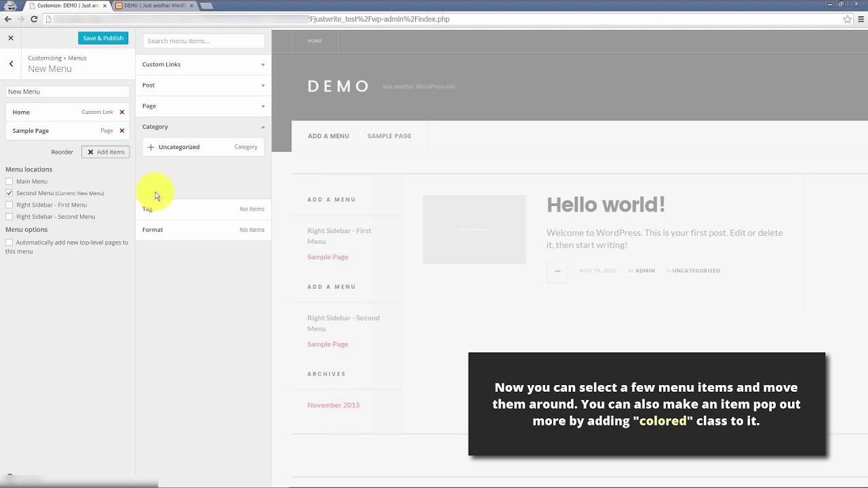
Task: Expand the Page section
Action: 203,106
